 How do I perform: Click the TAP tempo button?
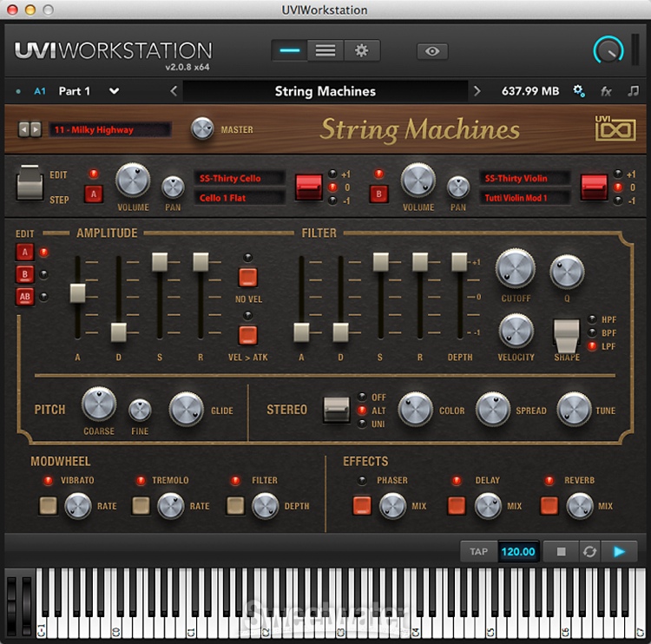pos(478,551)
